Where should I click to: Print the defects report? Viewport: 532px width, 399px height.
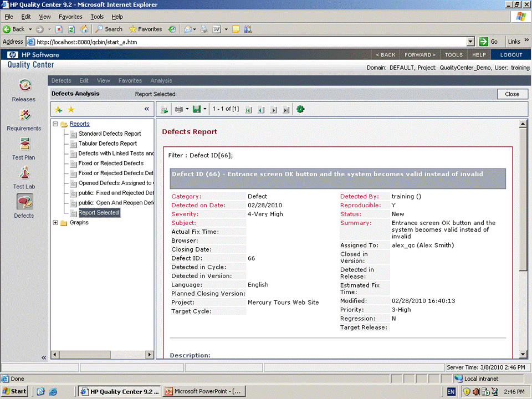pyautogui.click(x=179, y=109)
